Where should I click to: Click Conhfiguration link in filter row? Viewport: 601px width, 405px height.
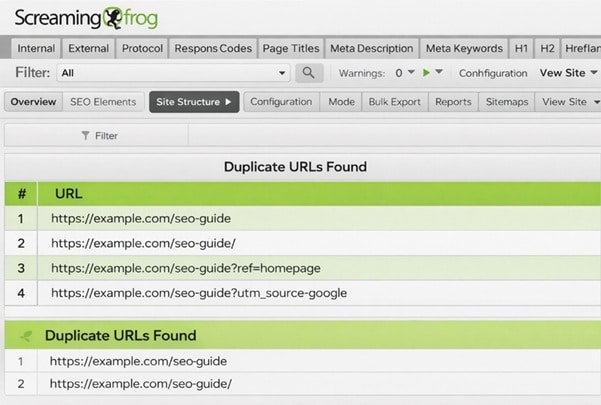coord(493,73)
